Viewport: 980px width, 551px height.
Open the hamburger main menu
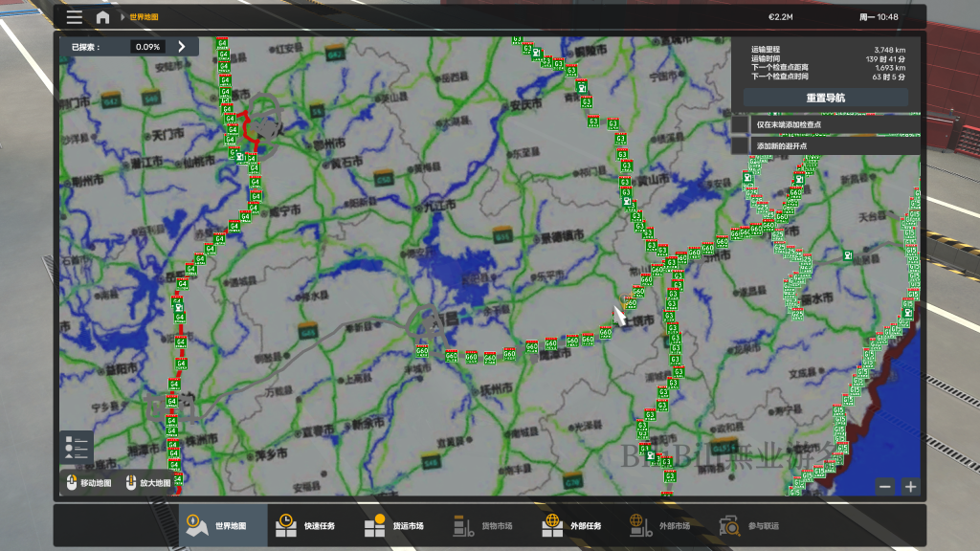(74, 17)
